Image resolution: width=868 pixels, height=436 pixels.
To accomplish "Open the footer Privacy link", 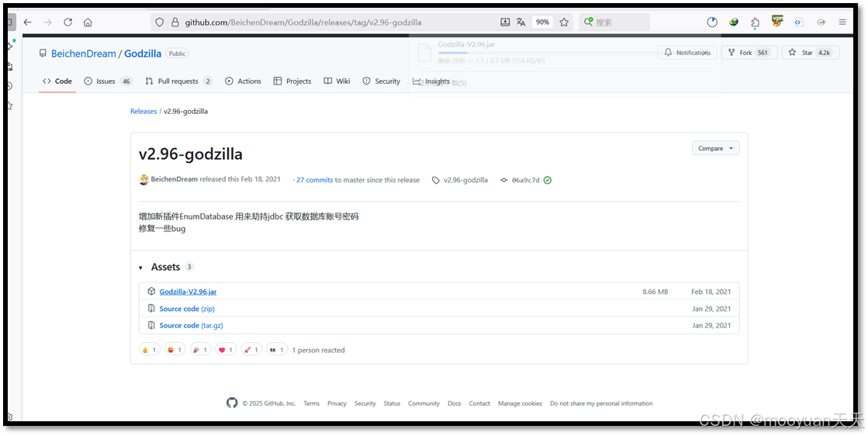I will [x=337, y=403].
